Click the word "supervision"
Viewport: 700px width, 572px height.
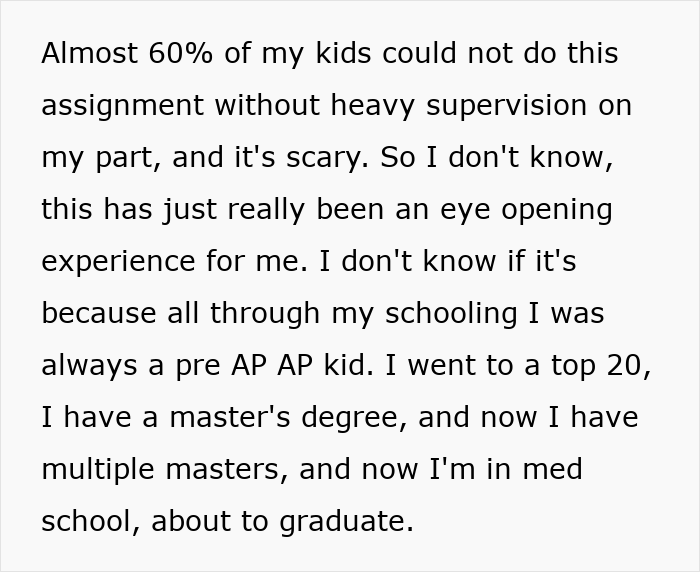click(x=506, y=105)
